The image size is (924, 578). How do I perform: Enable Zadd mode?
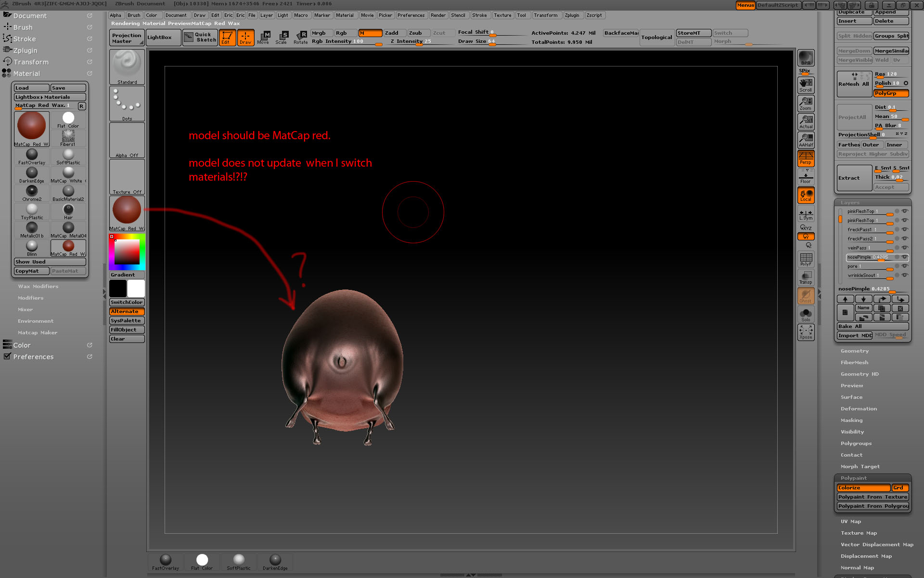coord(395,33)
